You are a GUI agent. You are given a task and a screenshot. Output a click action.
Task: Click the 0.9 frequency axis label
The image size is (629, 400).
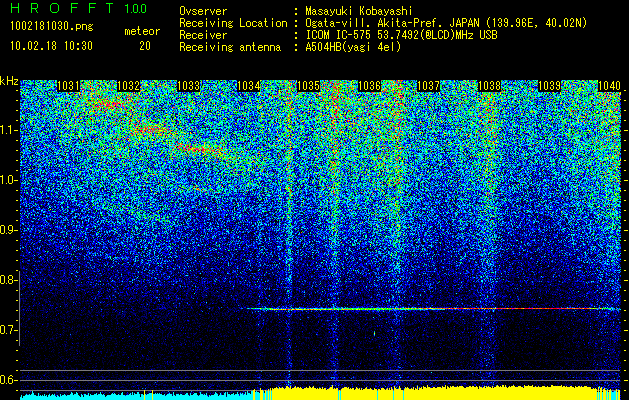(7, 230)
